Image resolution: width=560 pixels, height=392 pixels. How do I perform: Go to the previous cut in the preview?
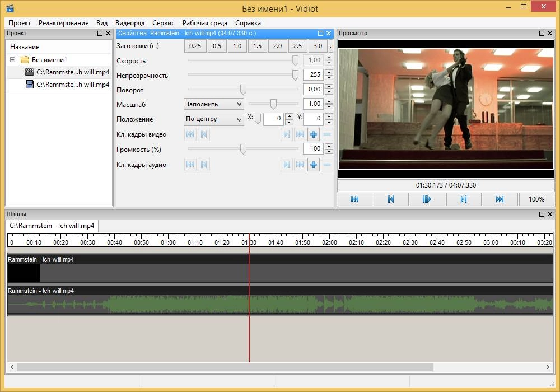click(391, 199)
